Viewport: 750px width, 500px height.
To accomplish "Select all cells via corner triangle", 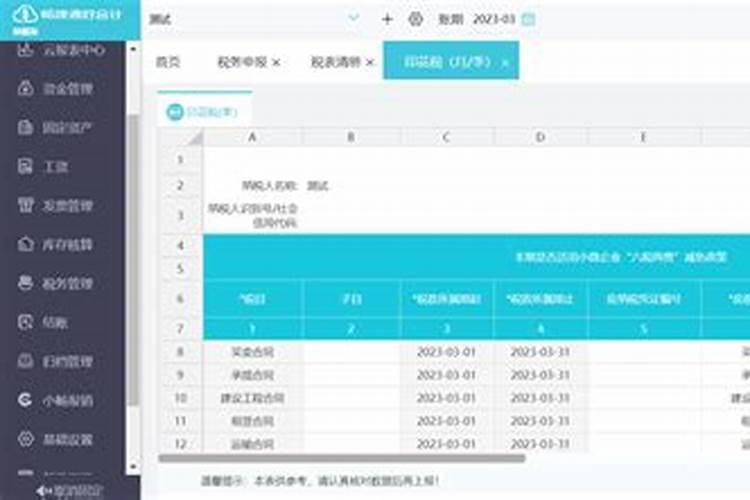I will point(181,137).
